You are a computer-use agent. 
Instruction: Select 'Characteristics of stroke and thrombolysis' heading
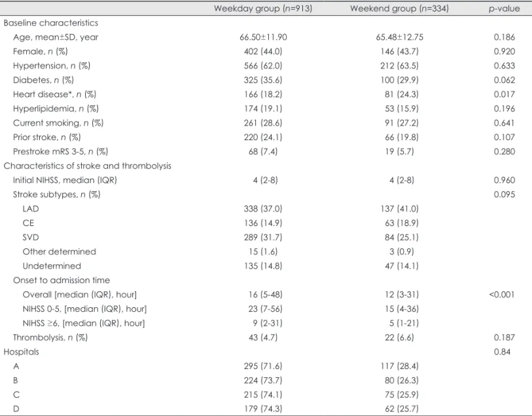click(x=88, y=166)
